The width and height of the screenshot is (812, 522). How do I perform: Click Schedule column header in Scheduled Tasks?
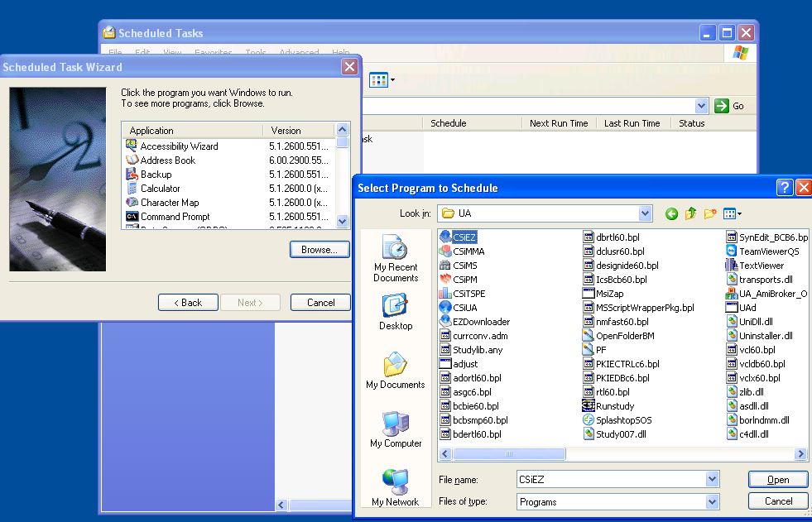[x=473, y=123]
